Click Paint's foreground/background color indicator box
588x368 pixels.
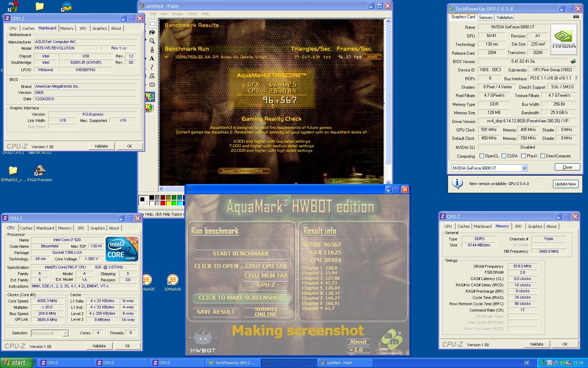click(x=143, y=200)
